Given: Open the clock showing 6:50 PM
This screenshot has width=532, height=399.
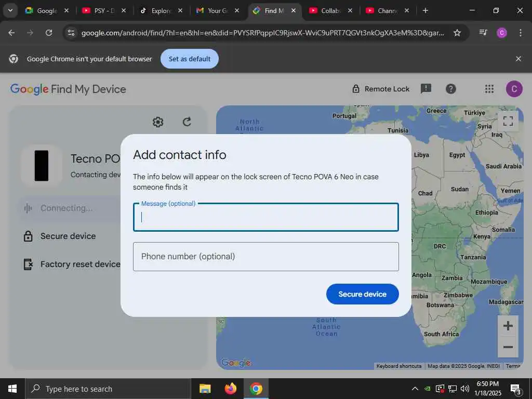Looking at the screenshot, I should (x=488, y=389).
